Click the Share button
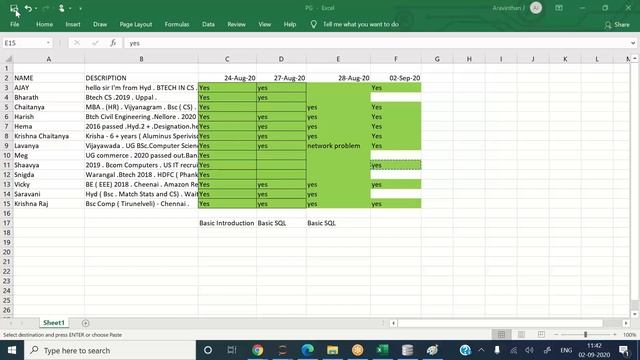Viewport: 640px width, 360px height. (x=617, y=25)
